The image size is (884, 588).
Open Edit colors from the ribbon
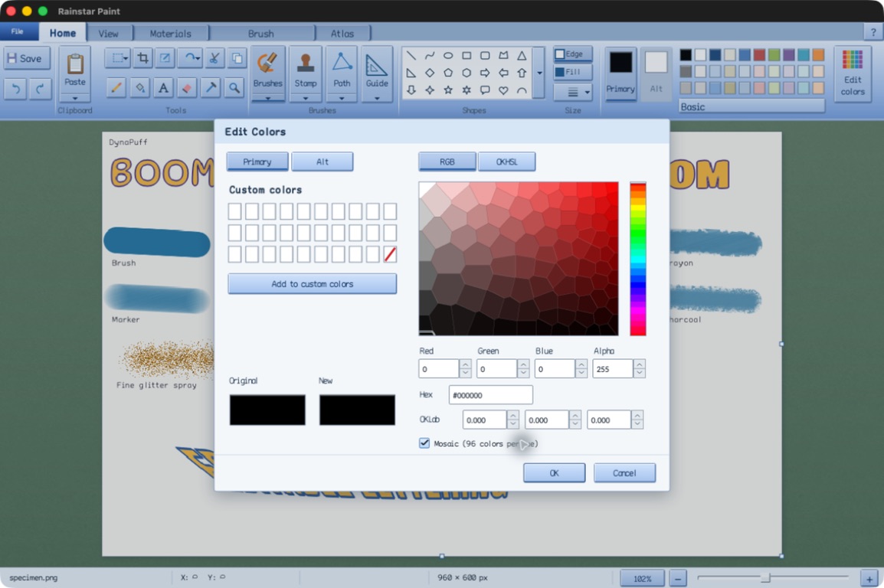(853, 73)
